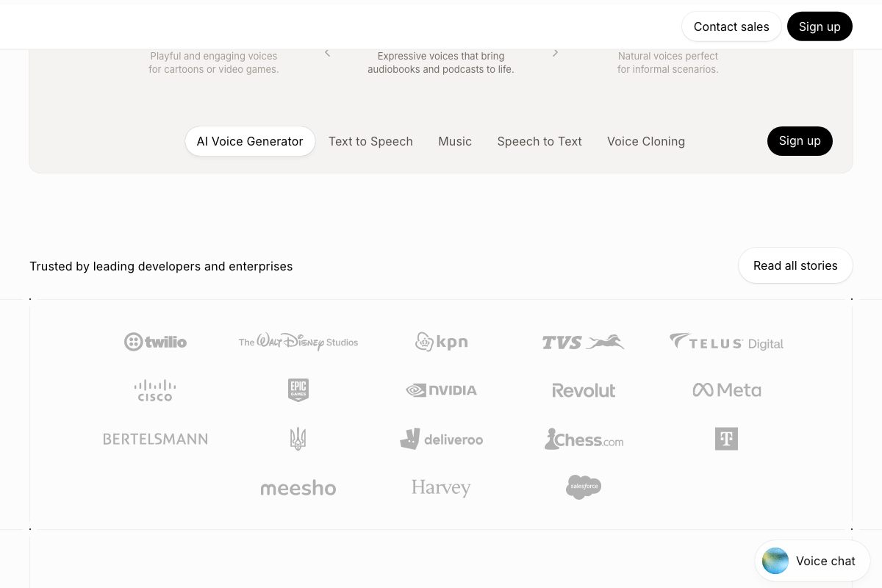Viewport: 882px width, 588px height.
Task: Select the AI Voice Generator tab
Action: [250, 141]
